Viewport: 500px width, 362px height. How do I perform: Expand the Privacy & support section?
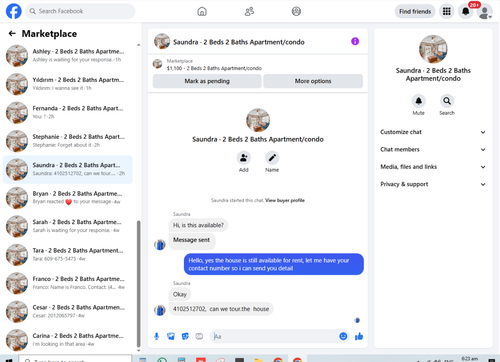click(x=433, y=184)
